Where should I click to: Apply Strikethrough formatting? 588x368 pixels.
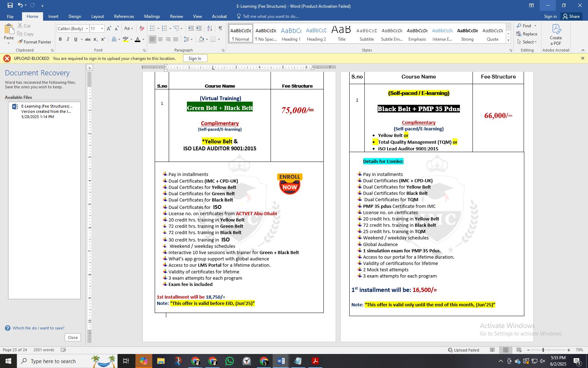click(88, 39)
